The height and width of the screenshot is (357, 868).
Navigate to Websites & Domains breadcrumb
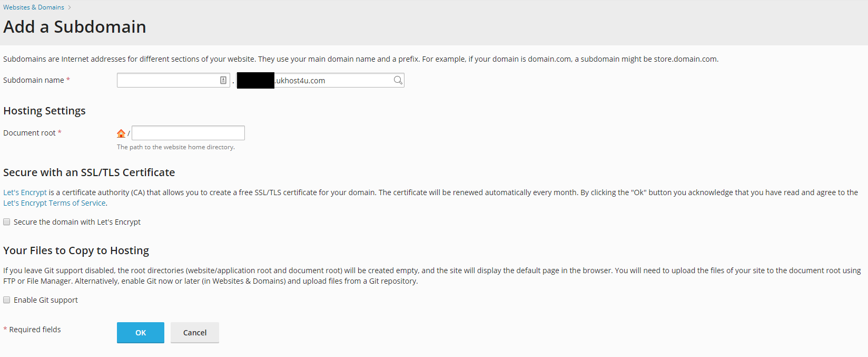pos(33,7)
